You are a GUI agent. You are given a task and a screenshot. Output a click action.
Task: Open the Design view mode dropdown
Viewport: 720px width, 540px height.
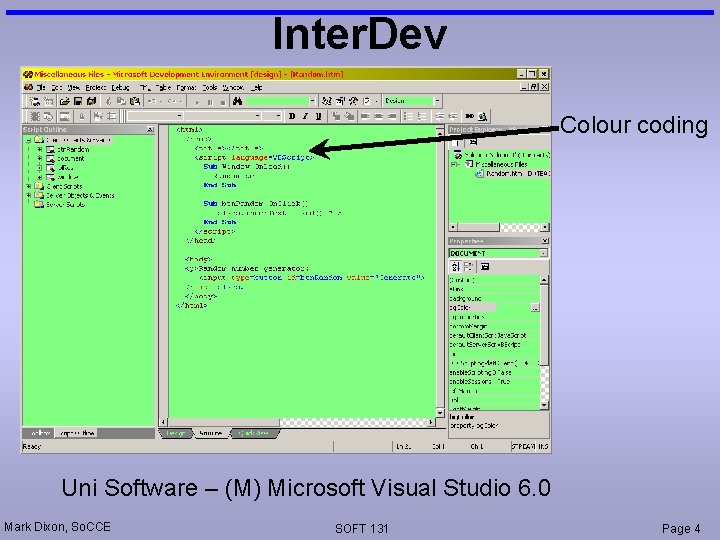[437, 101]
